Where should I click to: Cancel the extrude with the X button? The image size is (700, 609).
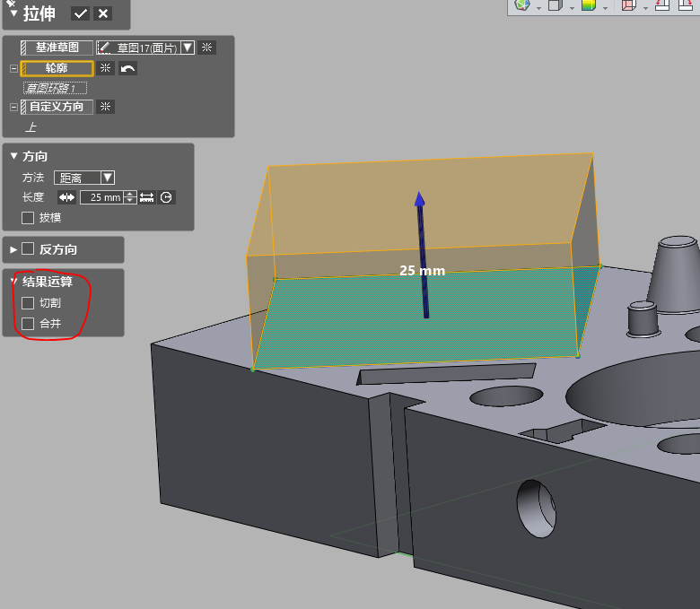click(x=103, y=13)
